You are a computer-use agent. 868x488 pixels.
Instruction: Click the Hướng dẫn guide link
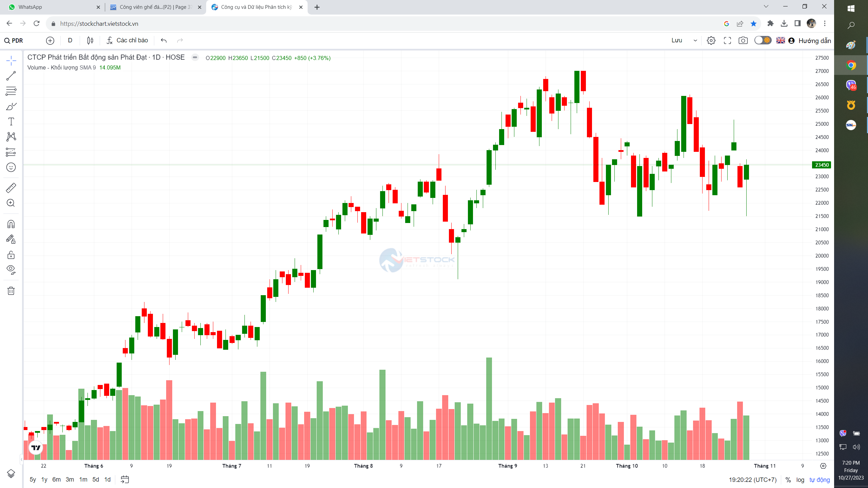pyautogui.click(x=814, y=41)
